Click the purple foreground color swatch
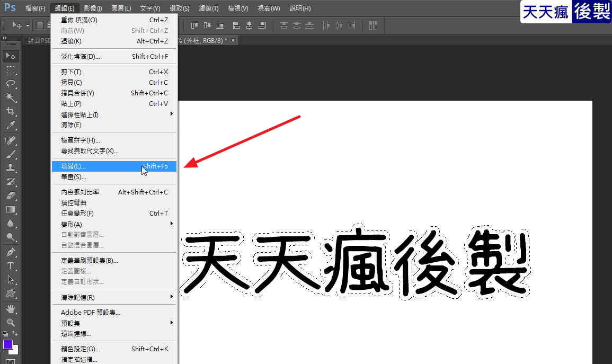612x364 pixels. point(8,344)
